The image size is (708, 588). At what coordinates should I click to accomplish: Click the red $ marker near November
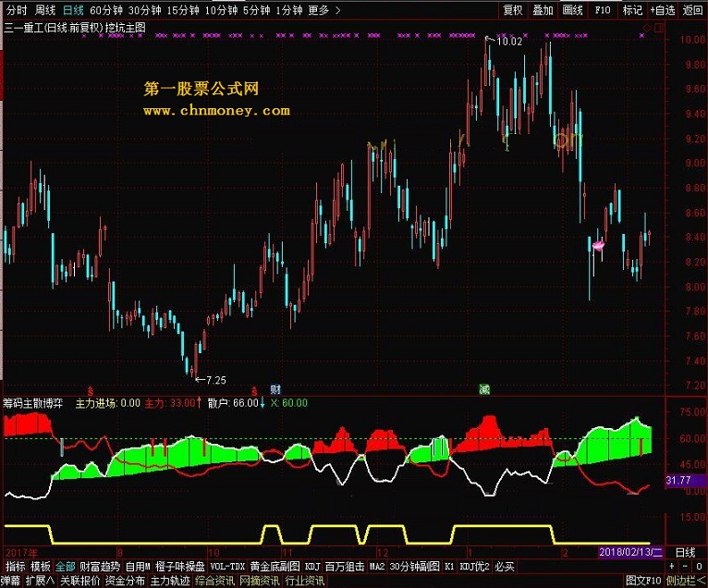[254, 390]
